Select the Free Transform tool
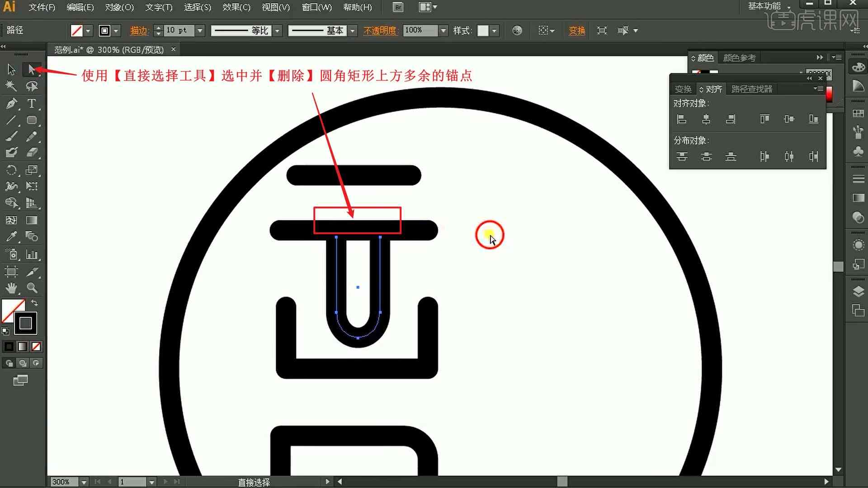The width and height of the screenshot is (868, 488). pos(32,186)
